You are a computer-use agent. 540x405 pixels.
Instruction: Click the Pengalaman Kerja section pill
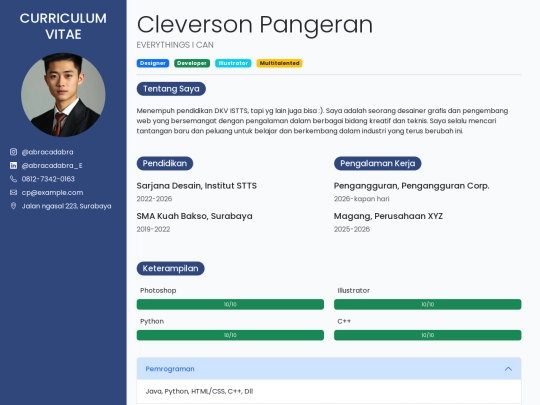tap(377, 163)
